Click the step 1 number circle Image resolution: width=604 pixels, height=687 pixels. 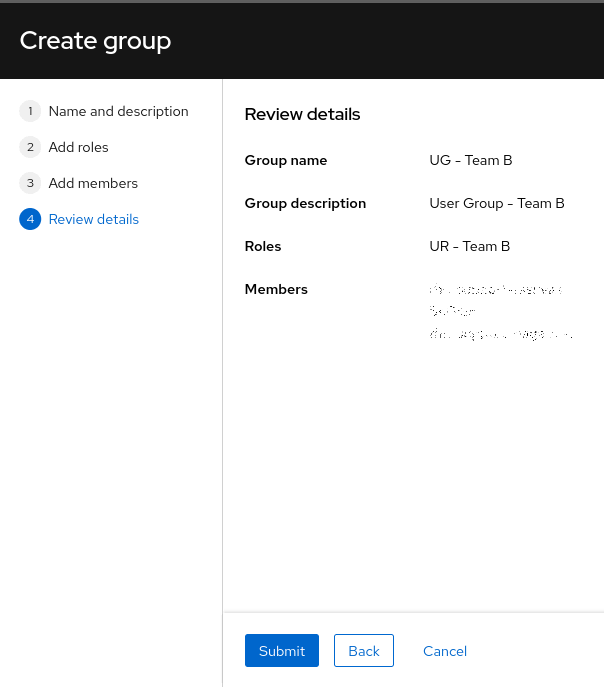30,111
